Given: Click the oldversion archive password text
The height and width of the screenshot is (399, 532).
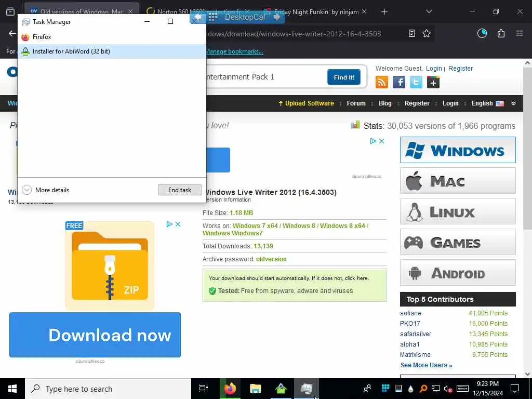Looking at the screenshot, I should pos(271,259).
